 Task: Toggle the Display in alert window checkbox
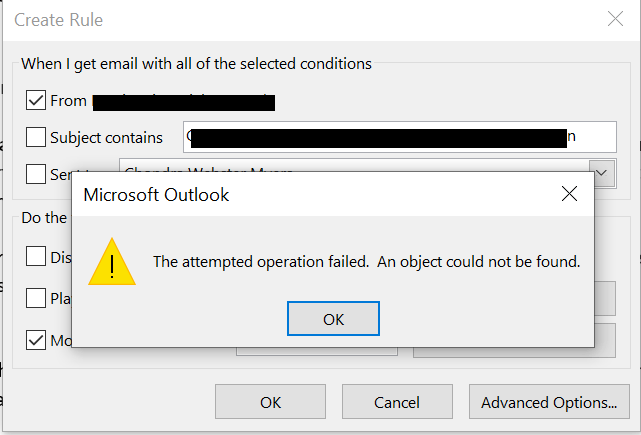pos(36,256)
